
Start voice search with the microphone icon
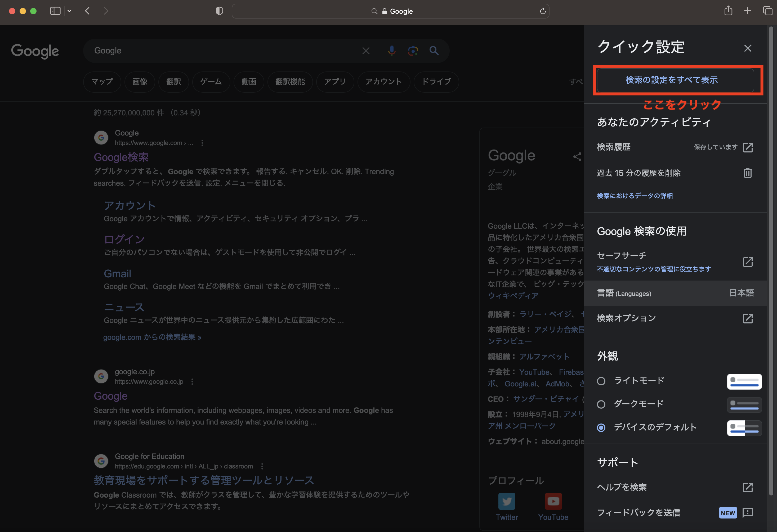[x=391, y=51]
